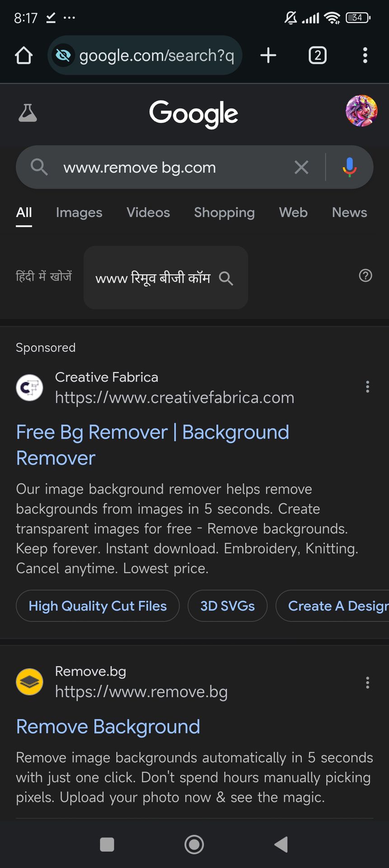The image size is (389, 868).
Task: Switch to the News tab
Action: click(x=349, y=212)
